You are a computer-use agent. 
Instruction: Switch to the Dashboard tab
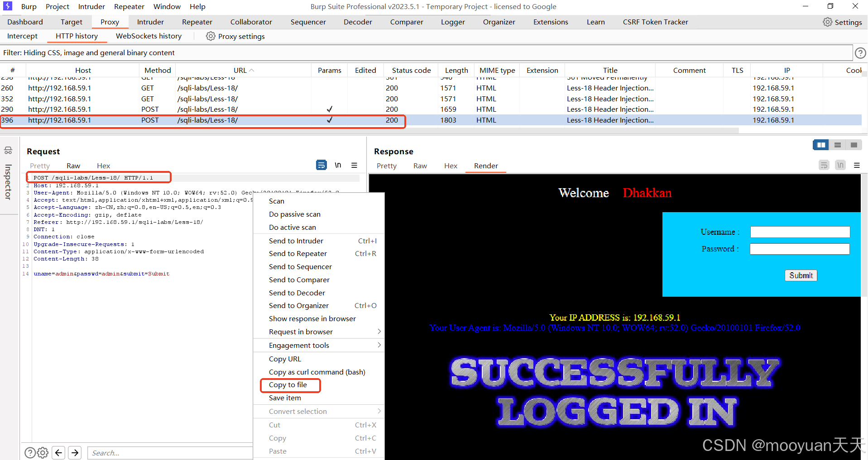[25, 22]
